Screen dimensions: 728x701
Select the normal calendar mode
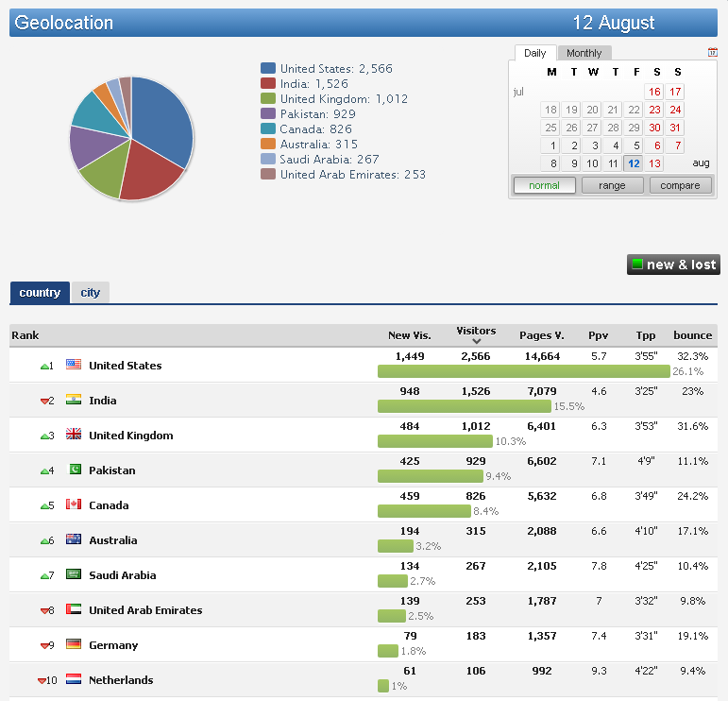point(544,185)
